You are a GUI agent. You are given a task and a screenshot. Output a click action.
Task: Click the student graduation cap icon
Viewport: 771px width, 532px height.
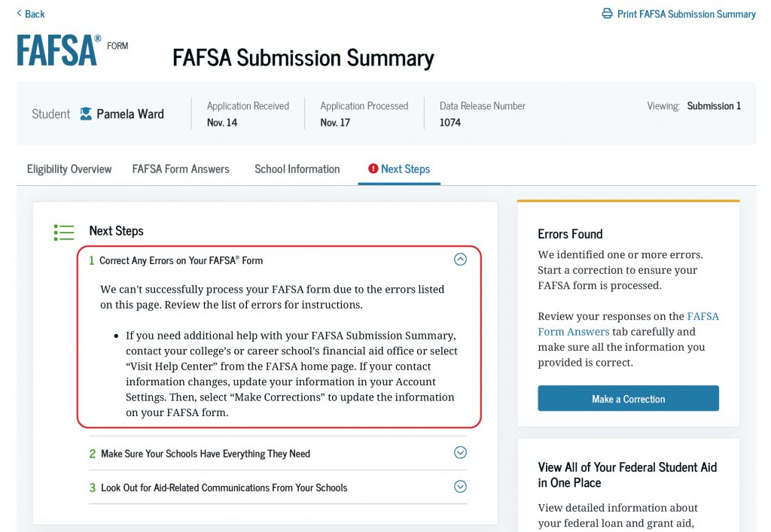click(86, 114)
